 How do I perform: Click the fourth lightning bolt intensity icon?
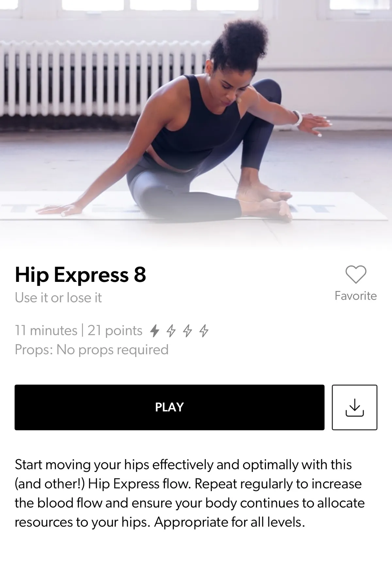click(204, 331)
